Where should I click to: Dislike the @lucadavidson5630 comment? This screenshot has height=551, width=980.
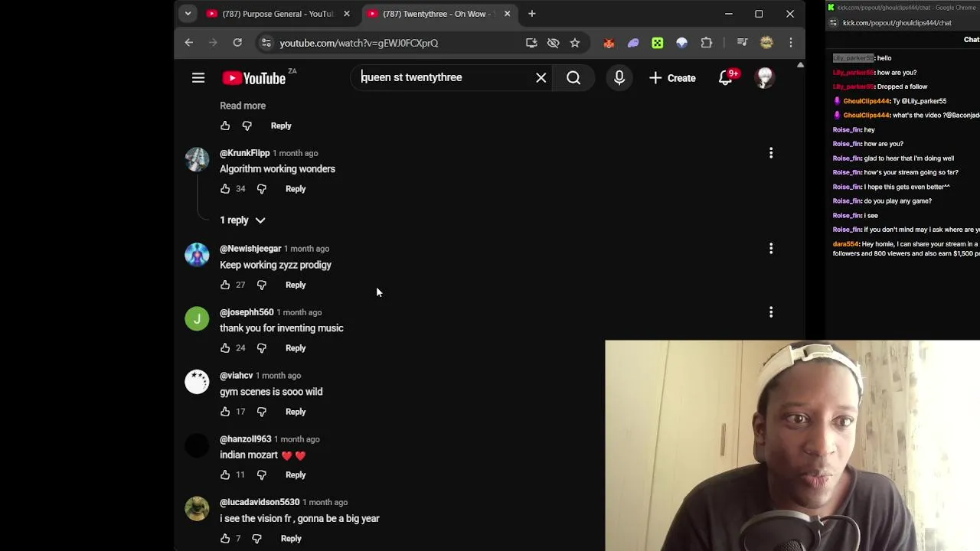(257, 539)
